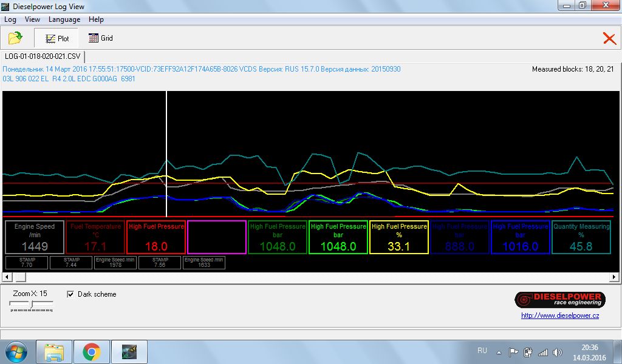Viewport: 622px width, 364px height.
Task: Click the red X close log icon
Action: point(609,38)
